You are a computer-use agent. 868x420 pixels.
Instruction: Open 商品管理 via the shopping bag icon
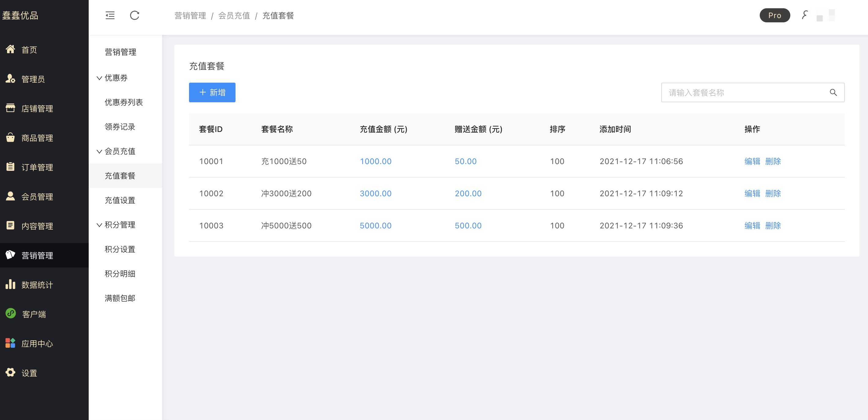click(x=10, y=138)
